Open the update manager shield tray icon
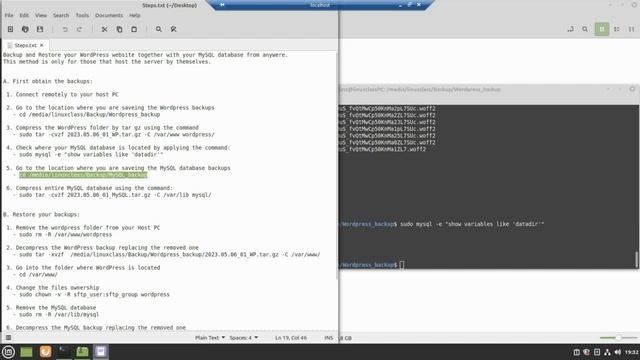This screenshot has width=640, height=360. coord(587,352)
